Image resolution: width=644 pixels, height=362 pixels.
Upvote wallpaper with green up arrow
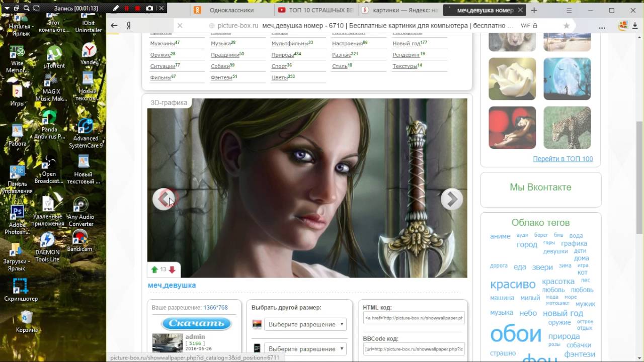coord(154,270)
